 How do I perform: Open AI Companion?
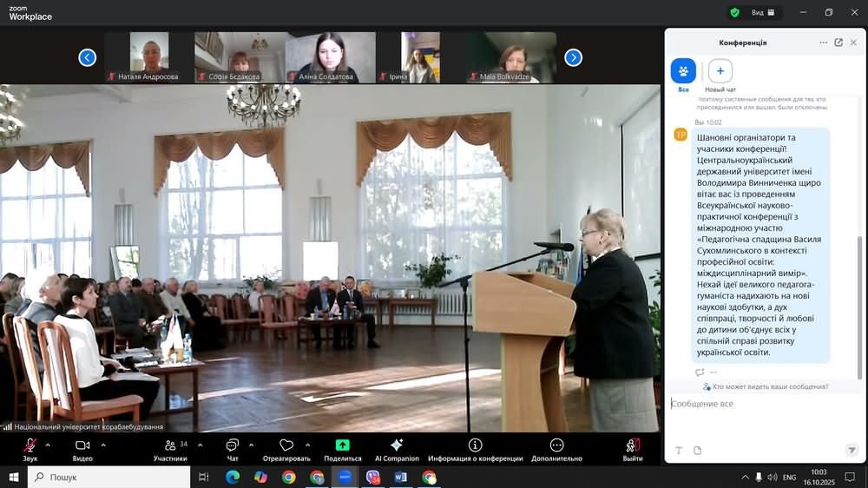[397, 447]
